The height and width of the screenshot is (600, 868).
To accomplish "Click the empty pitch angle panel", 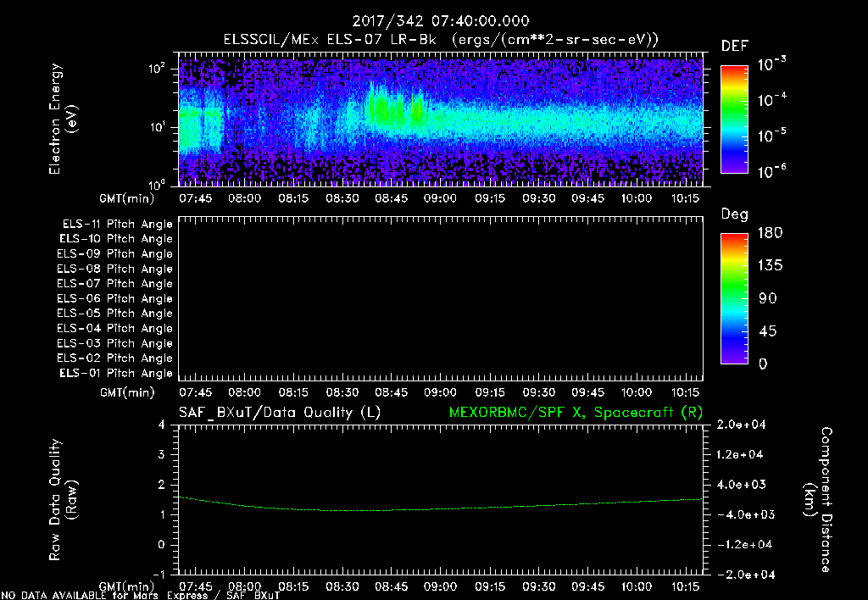I will pos(441,298).
